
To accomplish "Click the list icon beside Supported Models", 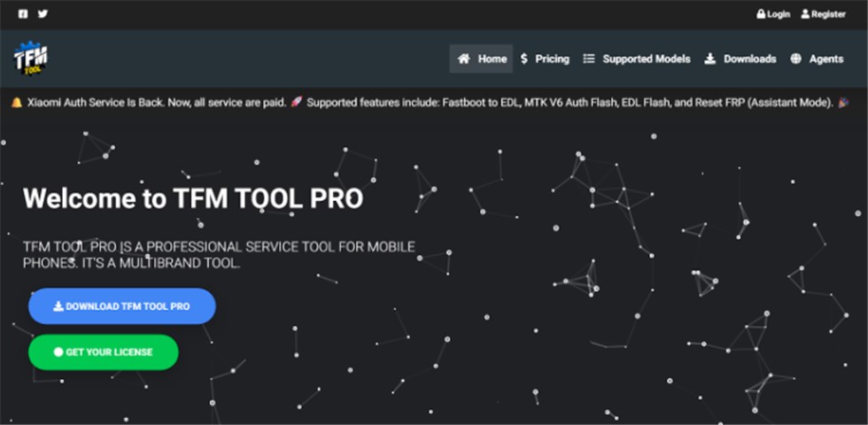I will coord(589,58).
